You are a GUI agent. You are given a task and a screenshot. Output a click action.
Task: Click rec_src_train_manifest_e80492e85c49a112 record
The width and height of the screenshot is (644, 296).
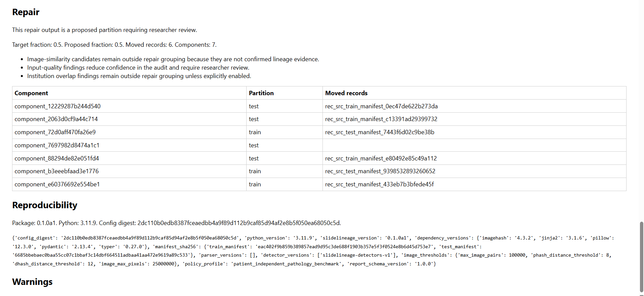(x=381, y=158)
